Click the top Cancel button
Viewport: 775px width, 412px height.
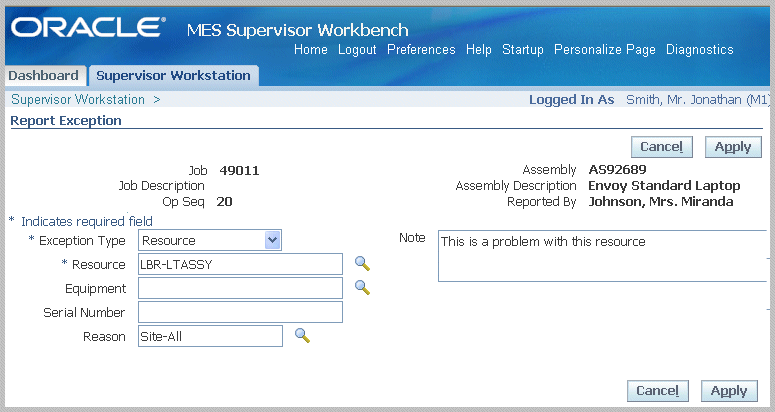662,147
